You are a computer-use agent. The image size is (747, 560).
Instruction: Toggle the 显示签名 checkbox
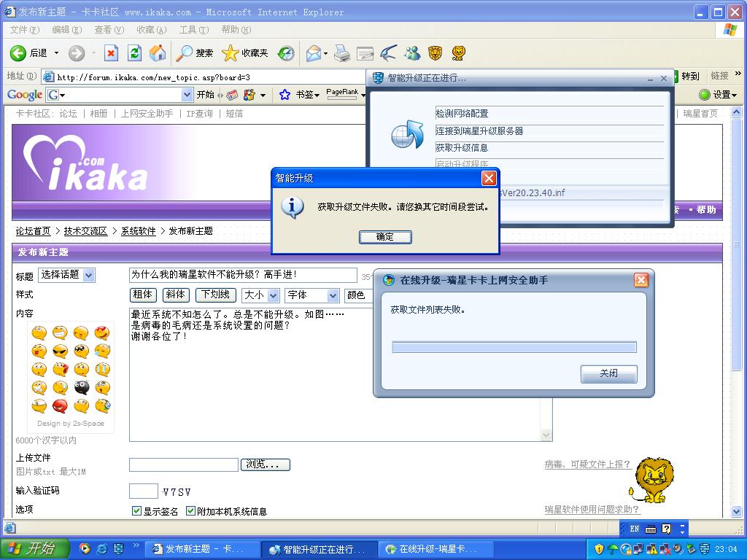click(x=136, y=511)
